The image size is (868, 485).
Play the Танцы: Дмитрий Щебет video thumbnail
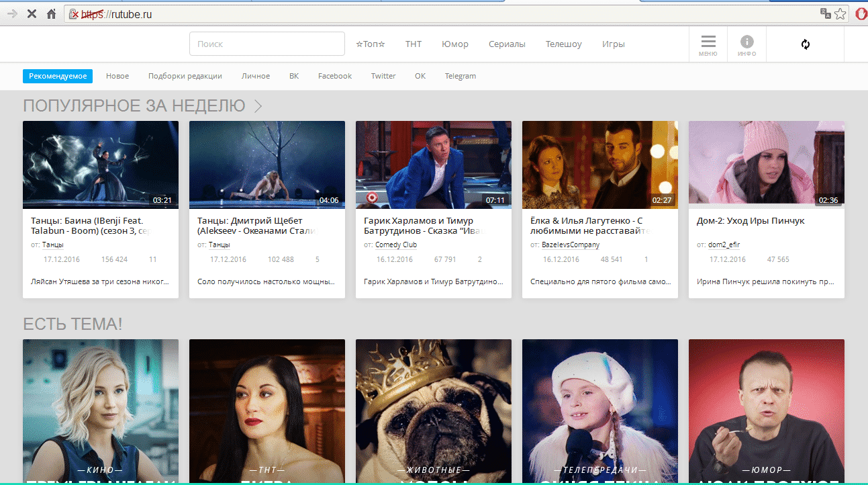[267, 165]
